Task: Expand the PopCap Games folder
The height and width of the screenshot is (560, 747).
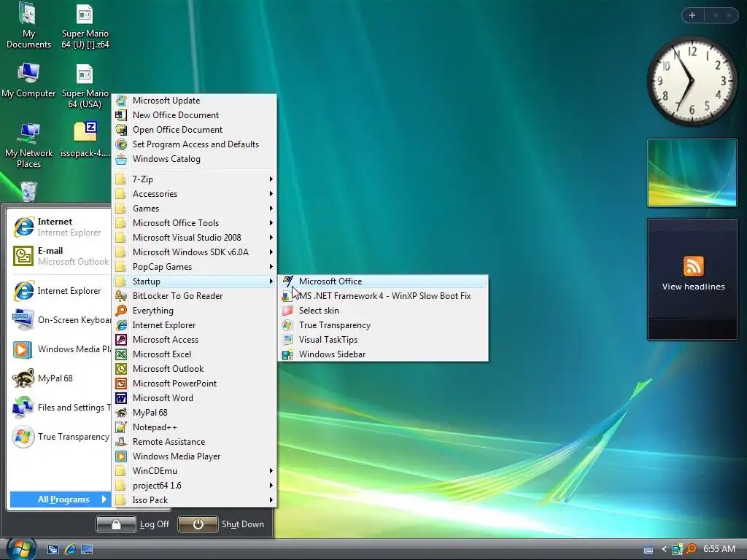Action: pyautogui.click(x=194, y=267)
